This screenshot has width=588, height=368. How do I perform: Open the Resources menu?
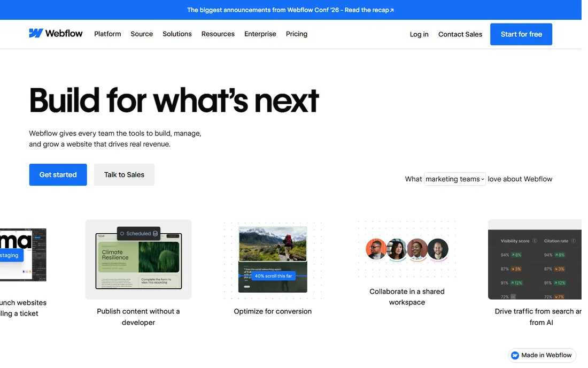click(x=218, y=34)
